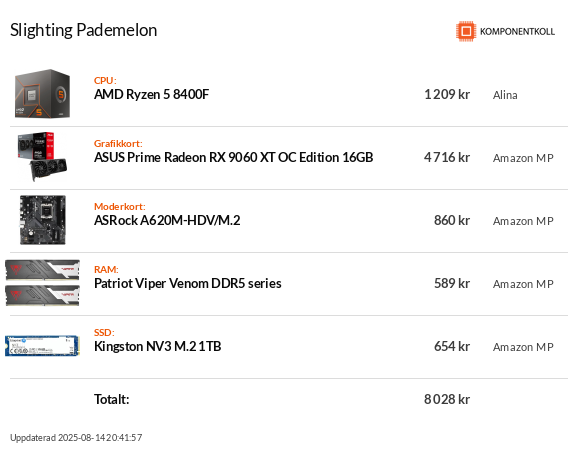Select the ASUS Radeon graphics card image

click(x=42, y=157)
